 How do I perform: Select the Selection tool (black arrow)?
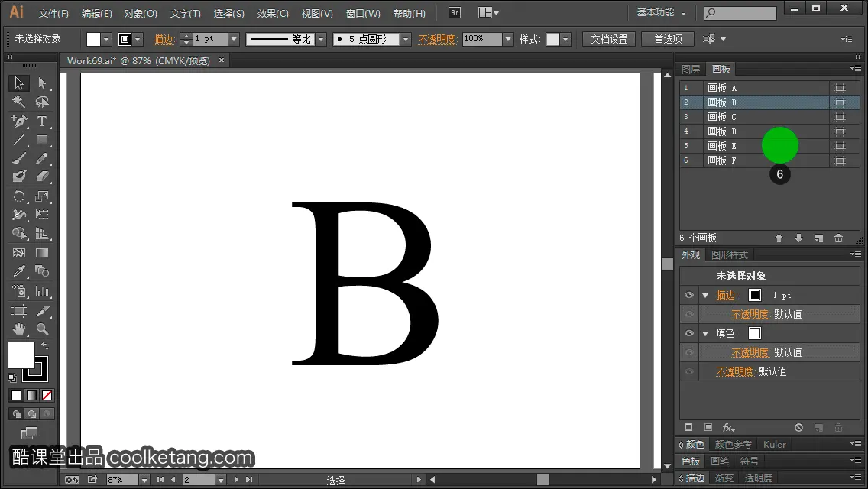point(19,83)
